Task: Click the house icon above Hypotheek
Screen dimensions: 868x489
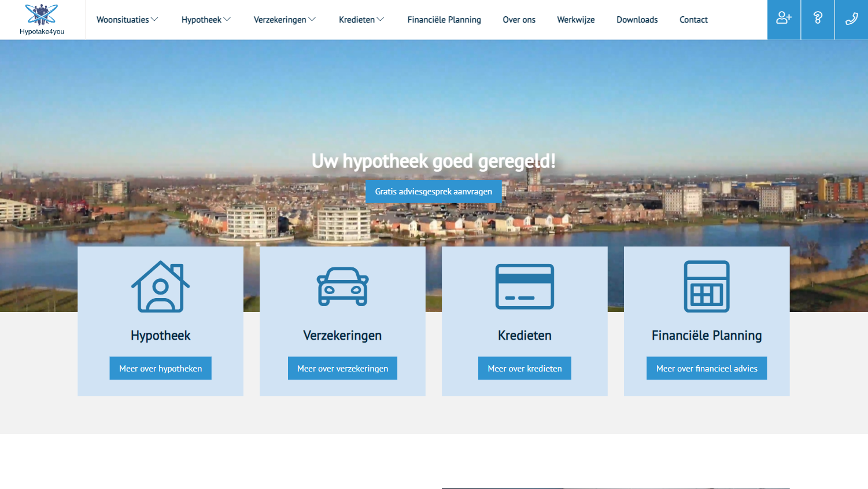Action: (x=161, y=286)
